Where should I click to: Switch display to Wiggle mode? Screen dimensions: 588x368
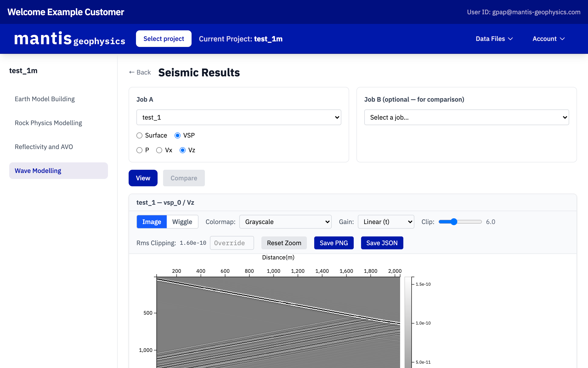tap(182, 222)
